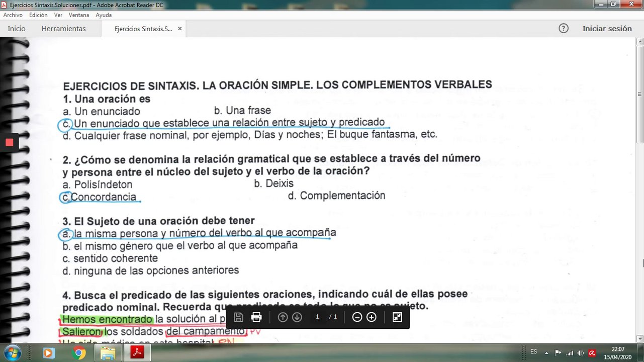
Task: Click 'd. ninguna de las opciones anteriores'
Action: coord(150,271)
